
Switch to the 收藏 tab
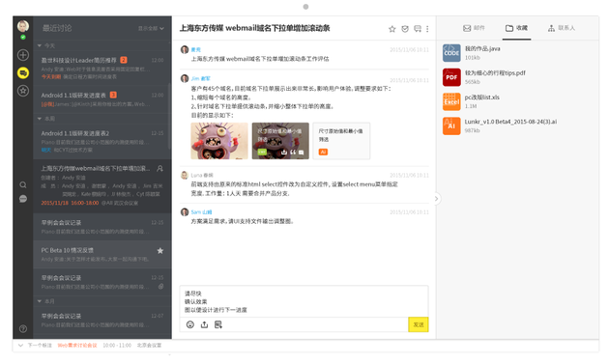(516, 28)
